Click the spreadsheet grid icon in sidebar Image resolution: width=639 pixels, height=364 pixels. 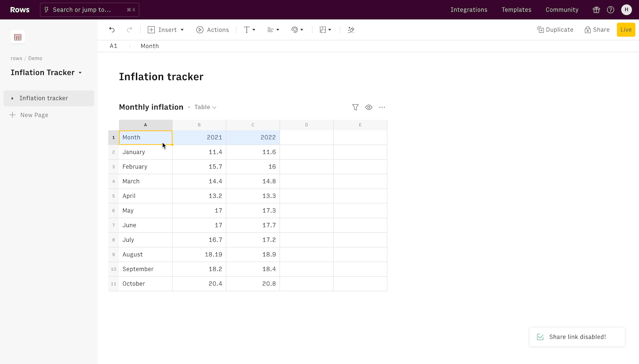pyautogui.click(x=18, y=37)
